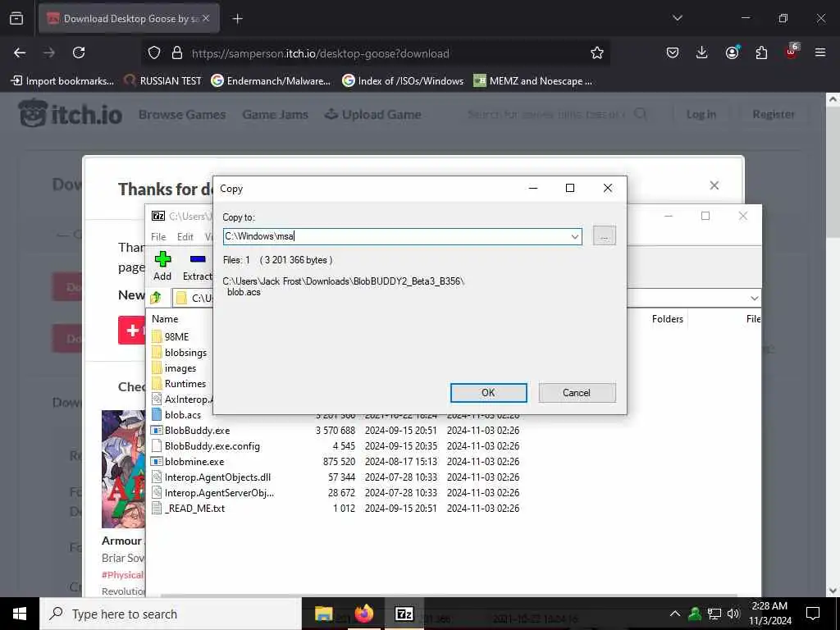Image resolution: width=840 pixels, height=630 pixels.
Task: Click the 7-Zip taskbar button
Action: coord(404,614)
